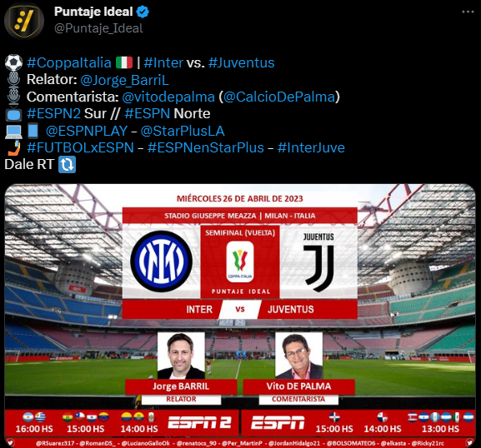This screenshot has height=448, width=481.
Task: Open the #InterJuve hashtag
Action: point(311,147)
